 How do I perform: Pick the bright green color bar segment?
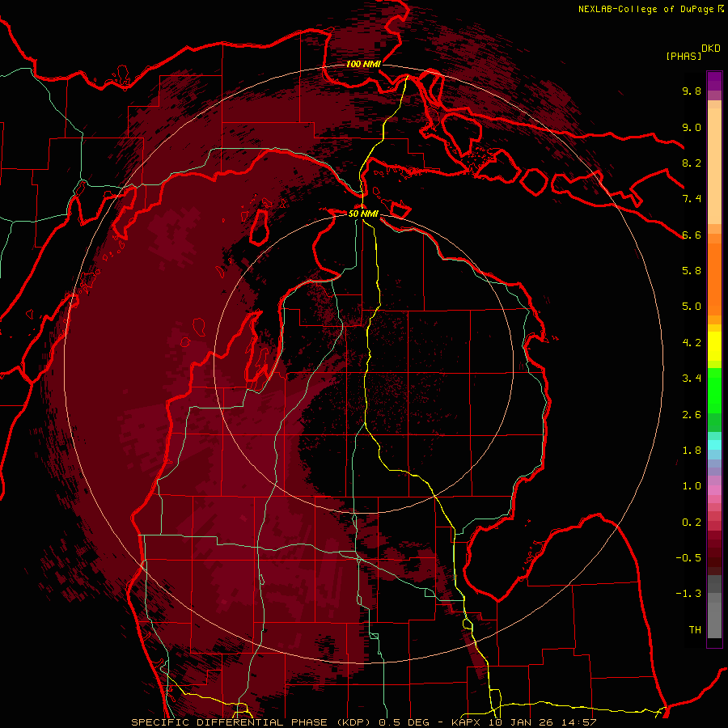click(714, 390)
